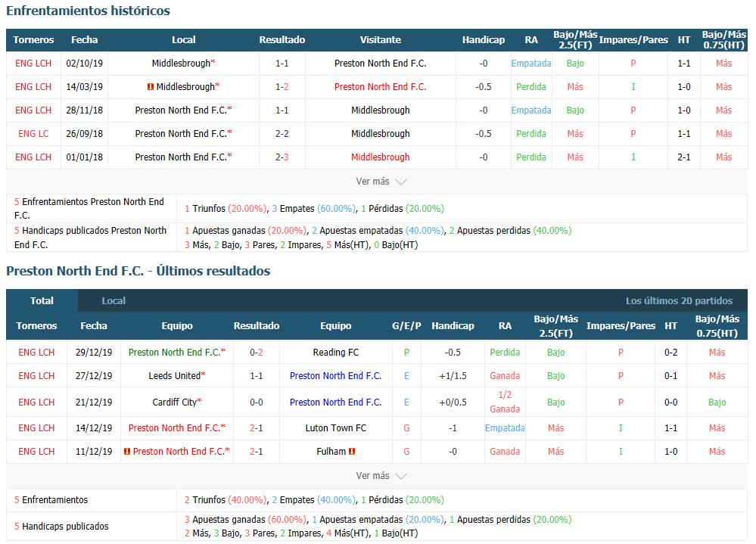Open the 1-2 result of the 14/03/19 match
The width and height of the screenshot is (756, 544).
pyautogui.click(x=282, y=87)
